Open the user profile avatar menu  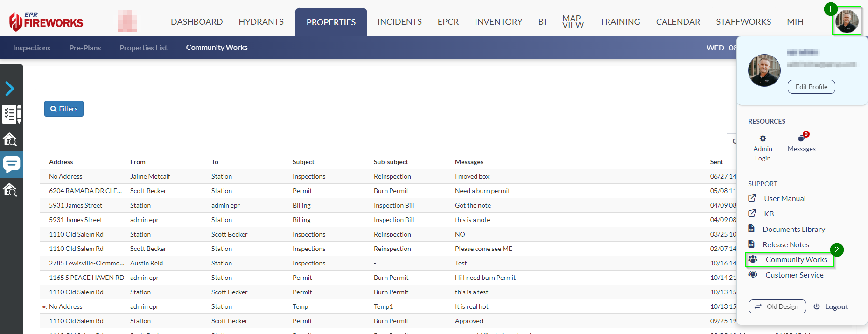[x=847, y=21]
